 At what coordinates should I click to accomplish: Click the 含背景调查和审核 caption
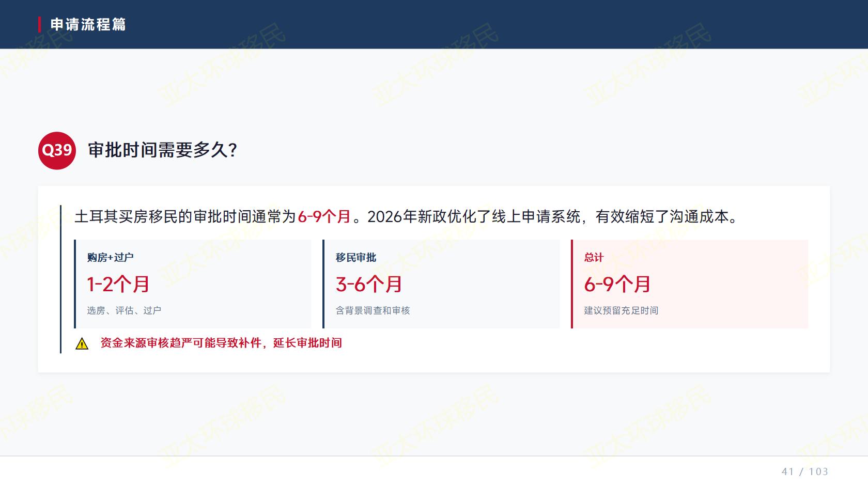pyautogui.click(x=373, y=310)
